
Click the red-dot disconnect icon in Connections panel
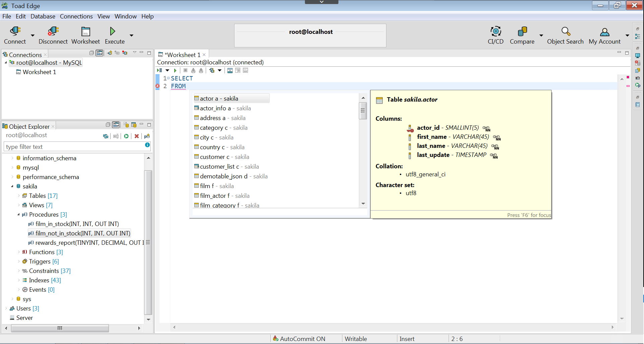coord(125,53)
